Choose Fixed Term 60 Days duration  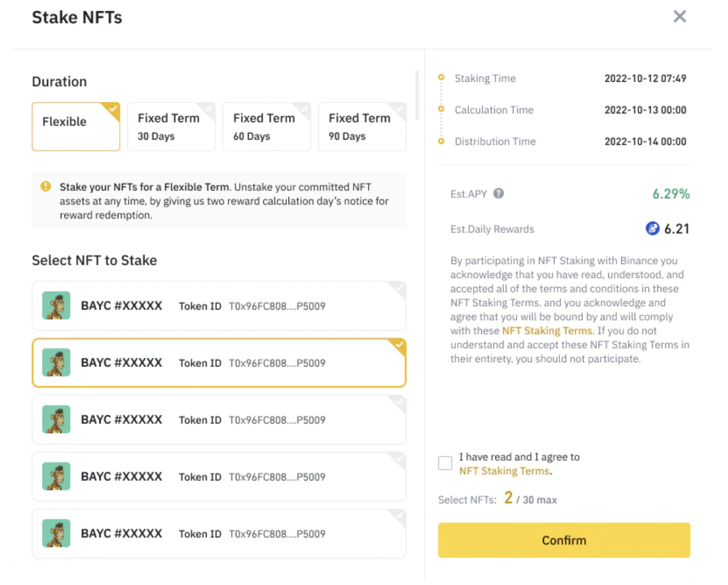[267, 127]
